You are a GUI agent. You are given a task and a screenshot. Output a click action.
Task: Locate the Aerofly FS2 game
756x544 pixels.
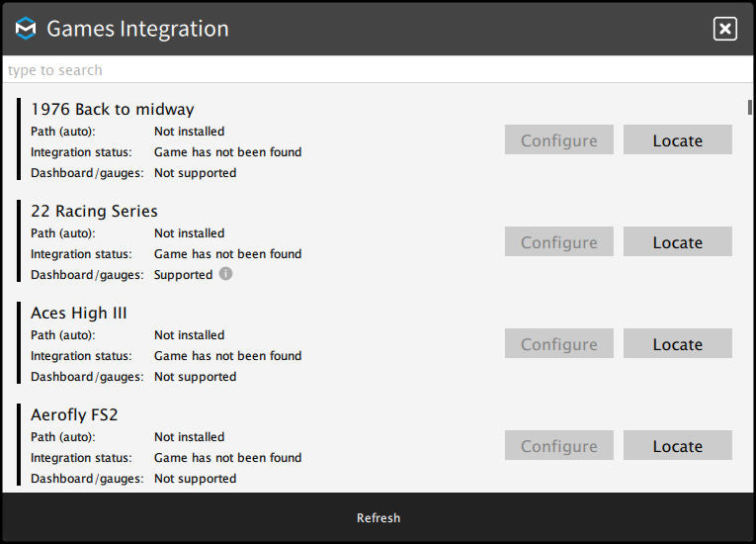677,445
